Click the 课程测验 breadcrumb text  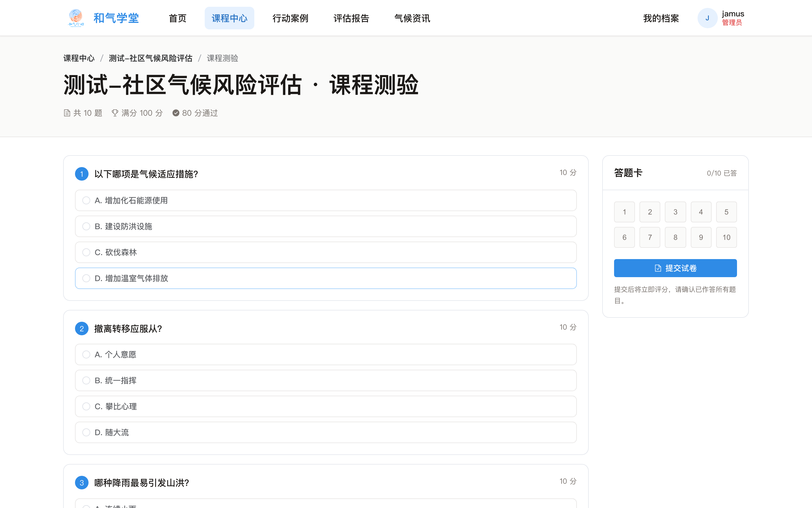(x=222, y=58)
